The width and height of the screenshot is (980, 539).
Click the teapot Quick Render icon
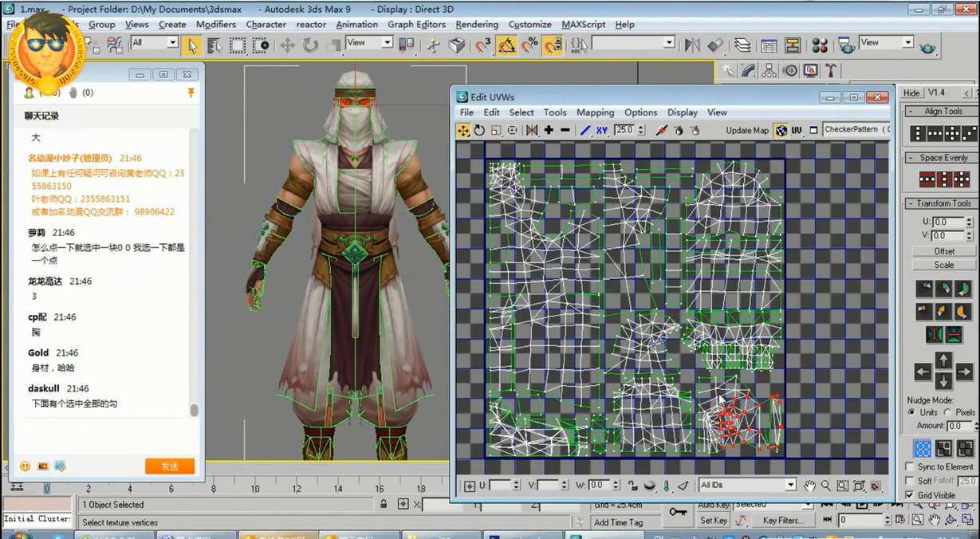pos(927,47)
